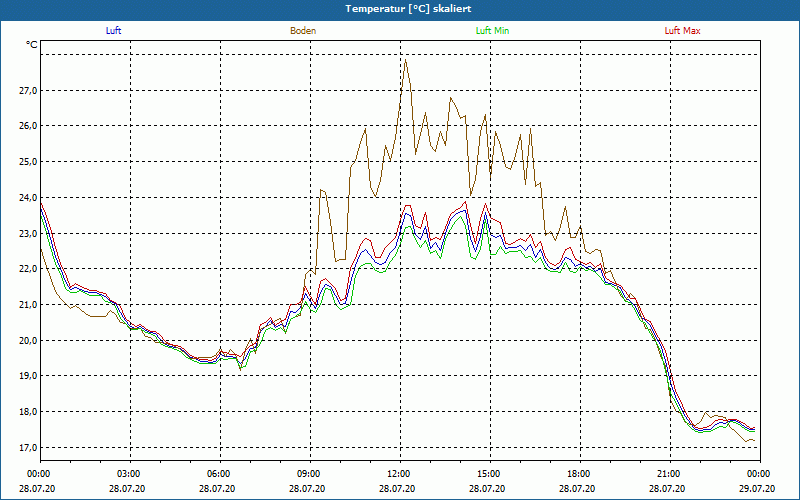Click the 06:00 time axis label
Screen dimensions: 800x500
pyautogui.click(x=219, y=474)
